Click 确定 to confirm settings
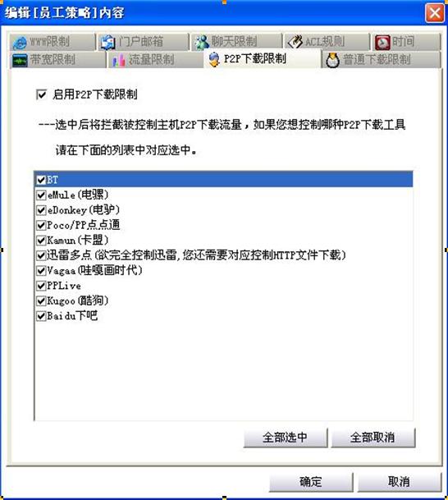 pyautogui.click(x=311, y=481)
